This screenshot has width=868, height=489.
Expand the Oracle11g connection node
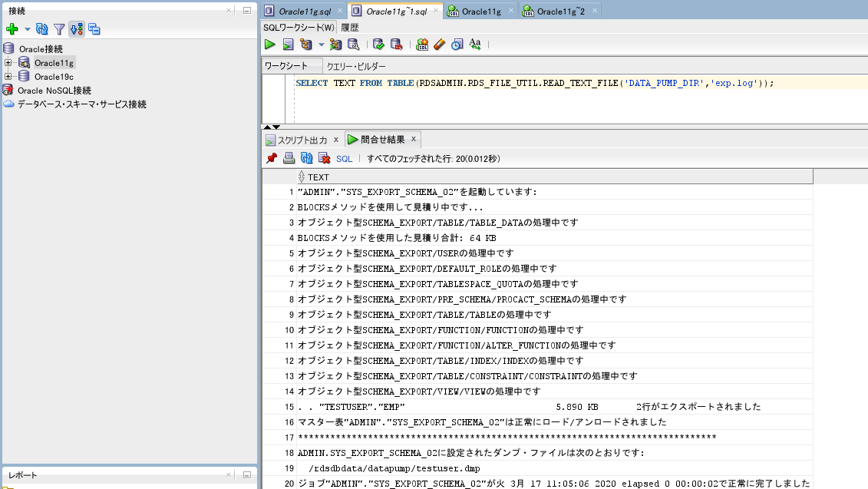click(8, 63)
